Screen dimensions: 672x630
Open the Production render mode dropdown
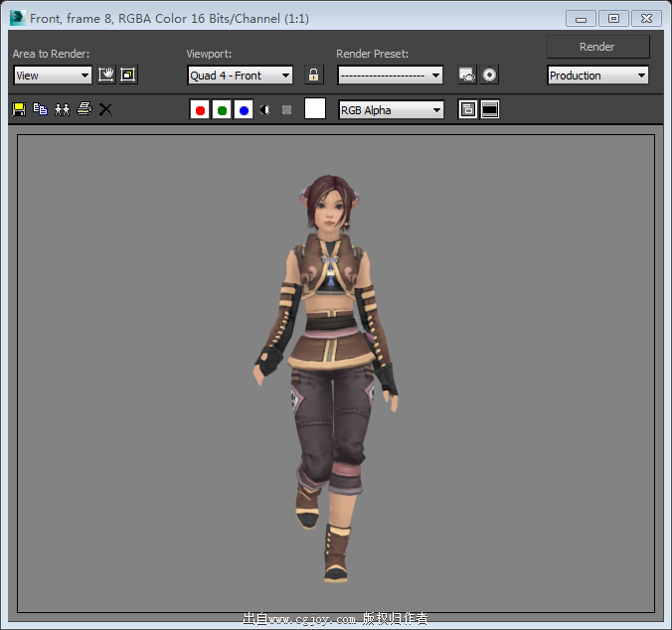pyautogui.click(x=597, y=76)
